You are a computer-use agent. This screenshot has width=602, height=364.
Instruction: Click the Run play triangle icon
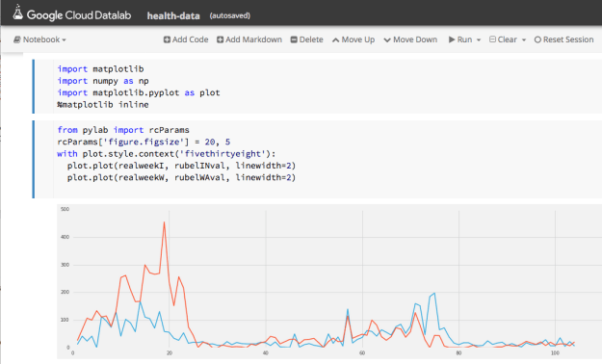[452, 39]
